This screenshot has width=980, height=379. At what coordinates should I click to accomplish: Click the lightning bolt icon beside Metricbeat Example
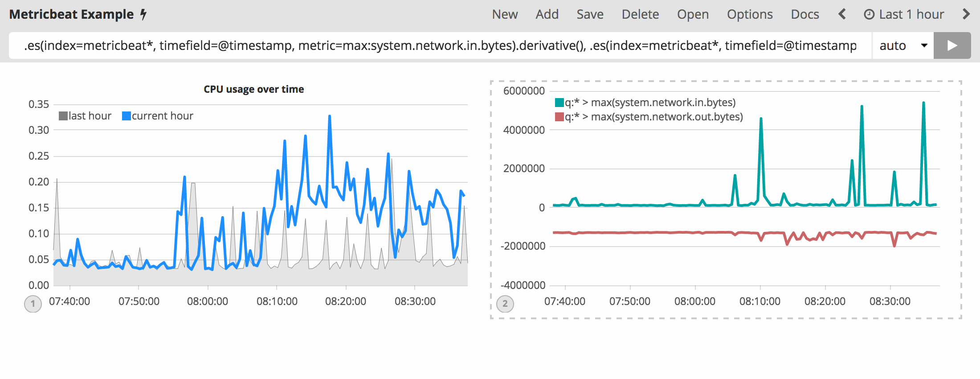click(143, 15)
